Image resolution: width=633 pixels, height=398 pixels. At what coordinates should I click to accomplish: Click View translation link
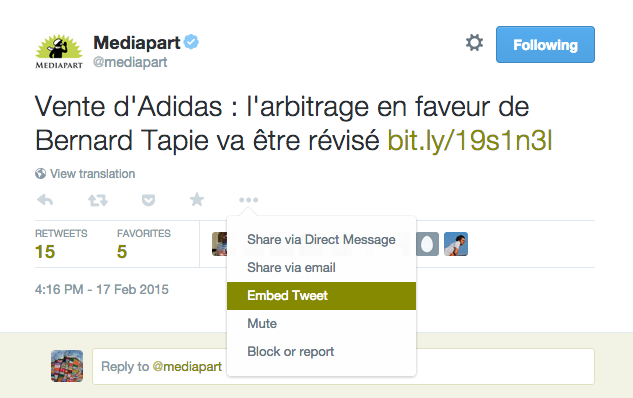point(92,174)
